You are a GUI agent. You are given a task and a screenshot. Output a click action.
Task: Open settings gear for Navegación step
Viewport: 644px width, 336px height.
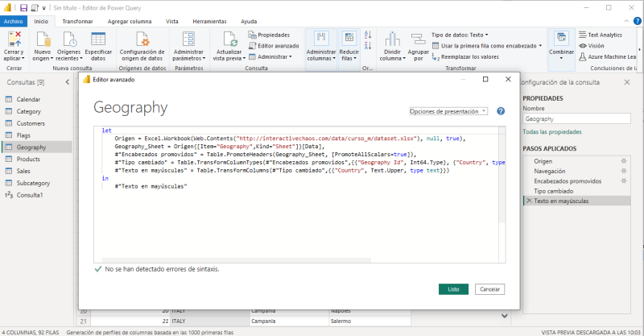point(623,171)
